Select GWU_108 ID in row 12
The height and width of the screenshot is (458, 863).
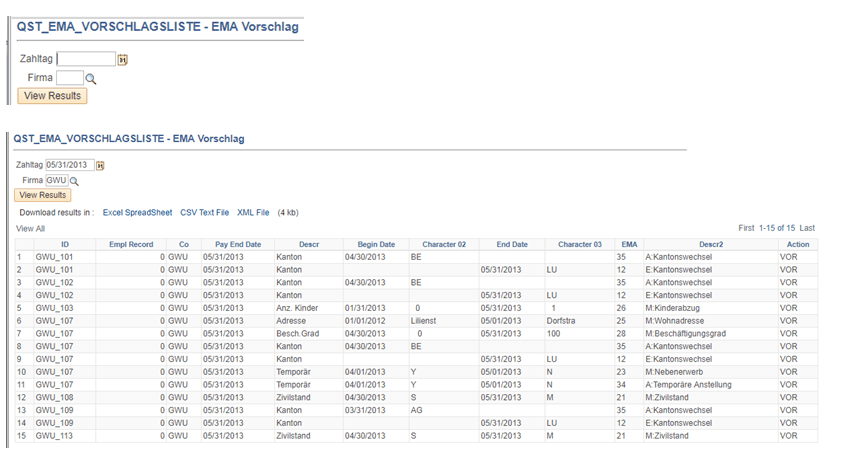pyautogui.click(x=54, y=397)
